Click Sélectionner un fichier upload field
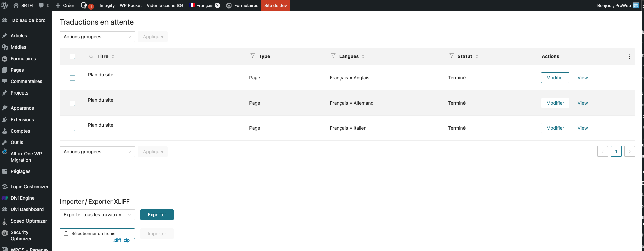 pyautogui.click(x=97, y=233)
